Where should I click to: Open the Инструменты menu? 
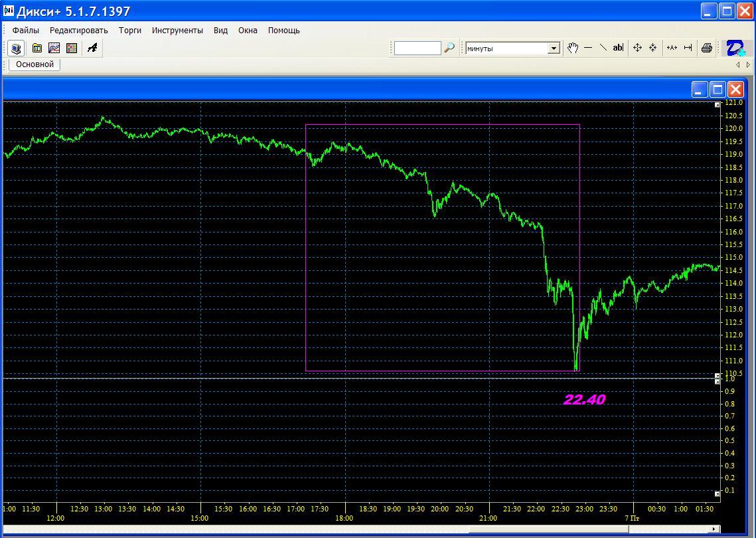(177, 31)
